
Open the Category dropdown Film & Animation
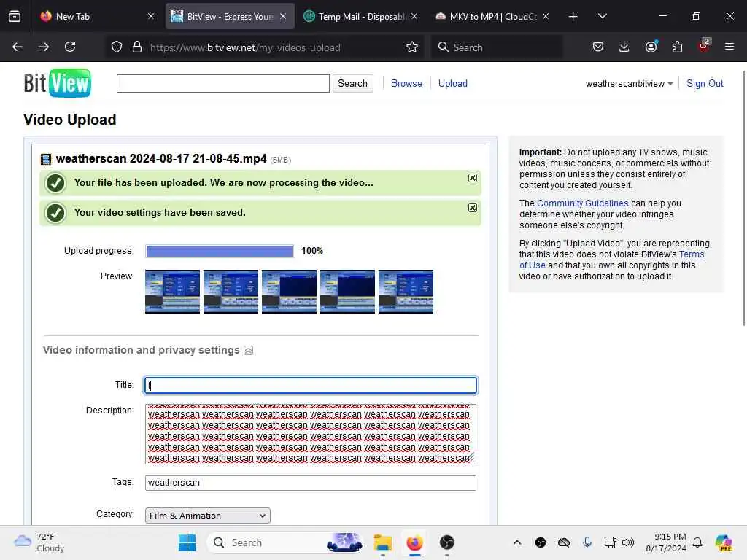(208, 516)
